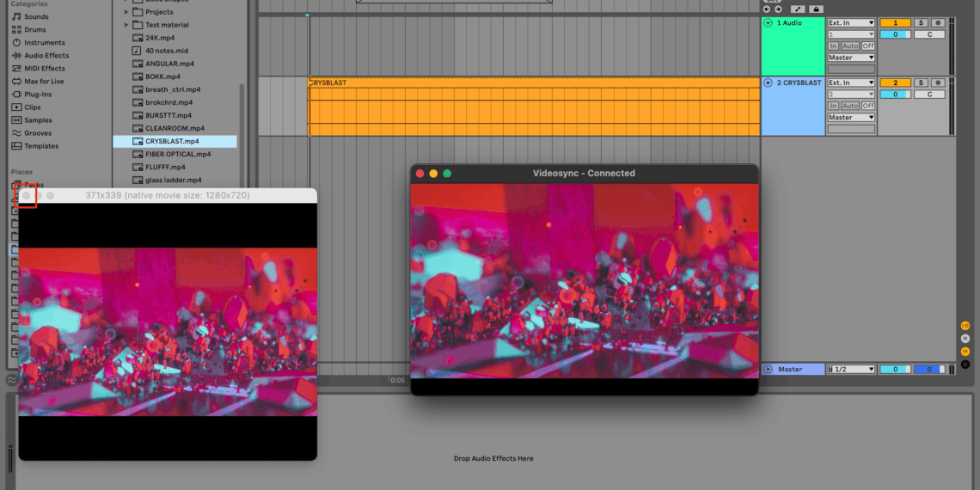Solo the 1 Audio track
980x490 pixels.
921,23
